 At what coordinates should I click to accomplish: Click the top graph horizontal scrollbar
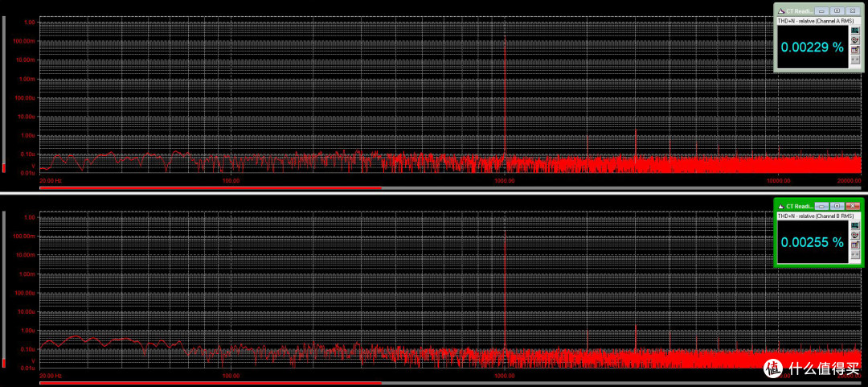tap(451, 188)
